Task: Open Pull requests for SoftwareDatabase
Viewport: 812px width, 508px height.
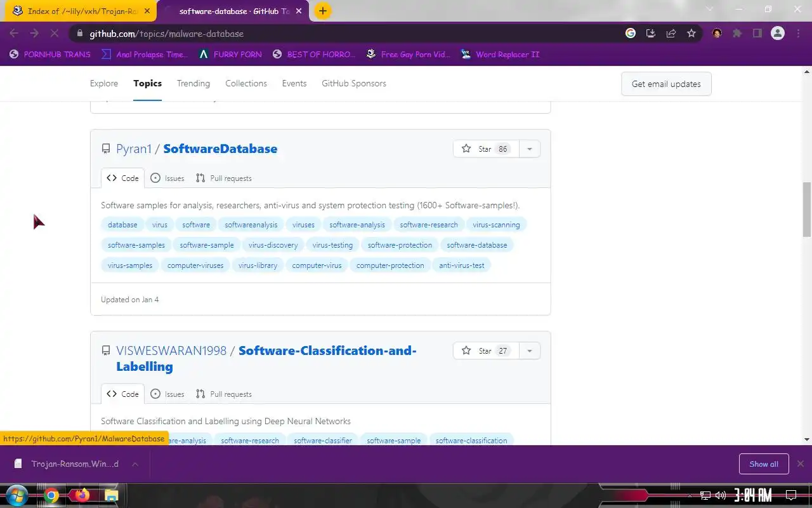Action: pos(223,178)
